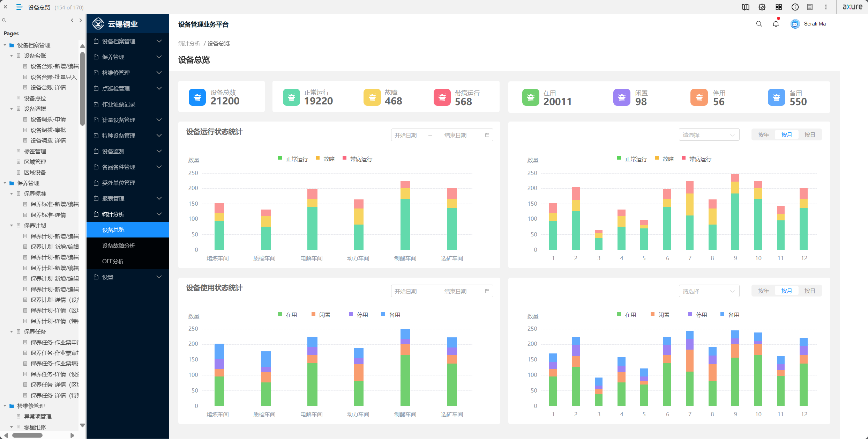
Task: Collapse the 统计分析 sidebar menu
Action: tap(128, 214)
